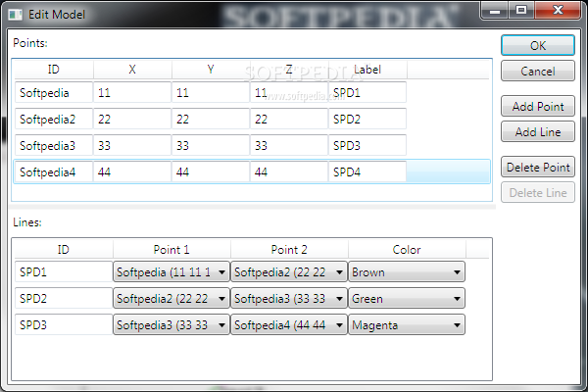Edit the X value 33 field
Viewport: 588px width, 392px height.
132,145
